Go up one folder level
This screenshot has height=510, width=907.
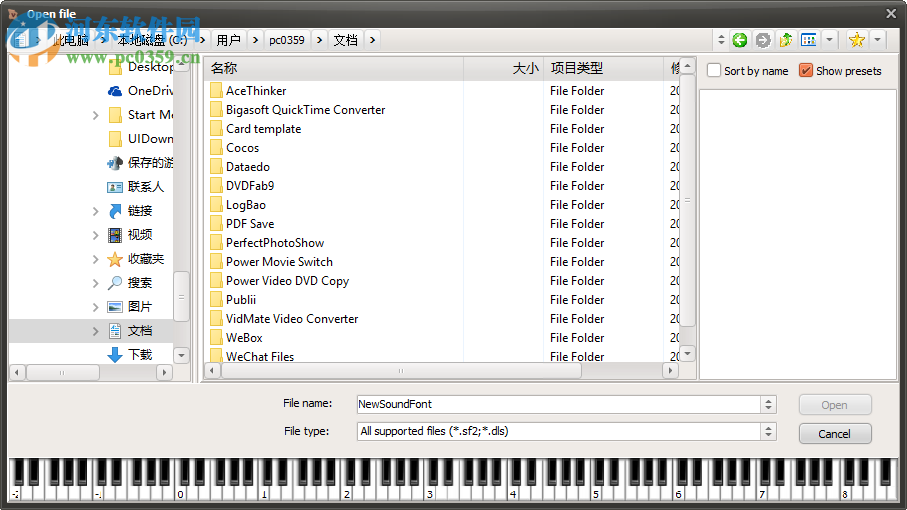coord(786,40)
